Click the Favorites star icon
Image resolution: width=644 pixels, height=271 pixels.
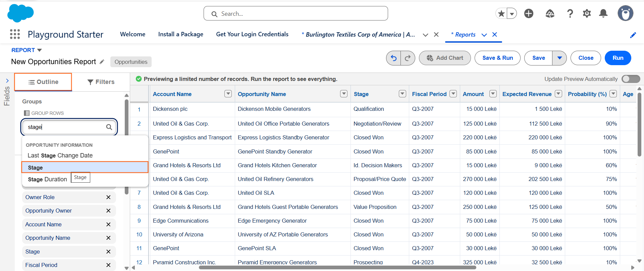[501, 13]
